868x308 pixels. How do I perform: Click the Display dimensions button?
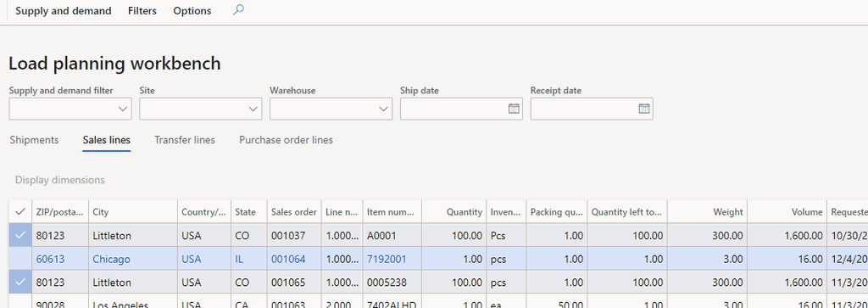pos(60,180)
